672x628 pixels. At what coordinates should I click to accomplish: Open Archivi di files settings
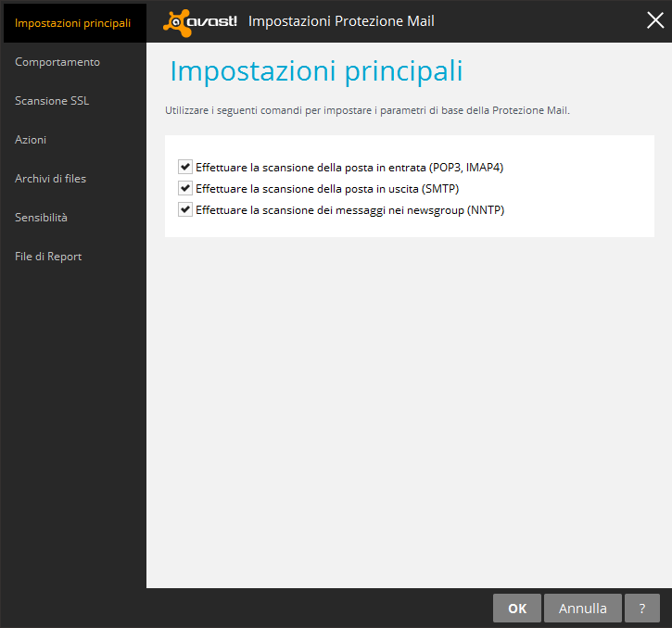(51, 179)
